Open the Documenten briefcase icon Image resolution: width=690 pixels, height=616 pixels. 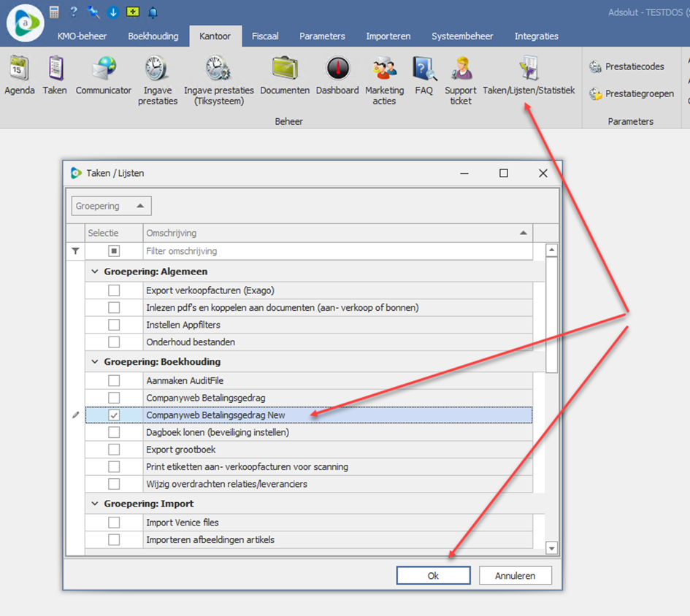[x=285, y=68]
